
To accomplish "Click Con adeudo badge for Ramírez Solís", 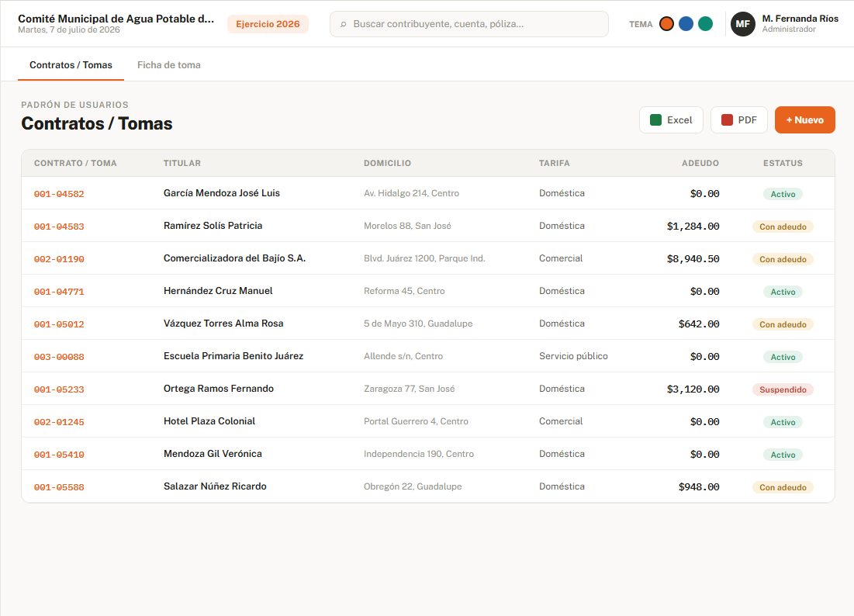I will (x=783, y=227).
